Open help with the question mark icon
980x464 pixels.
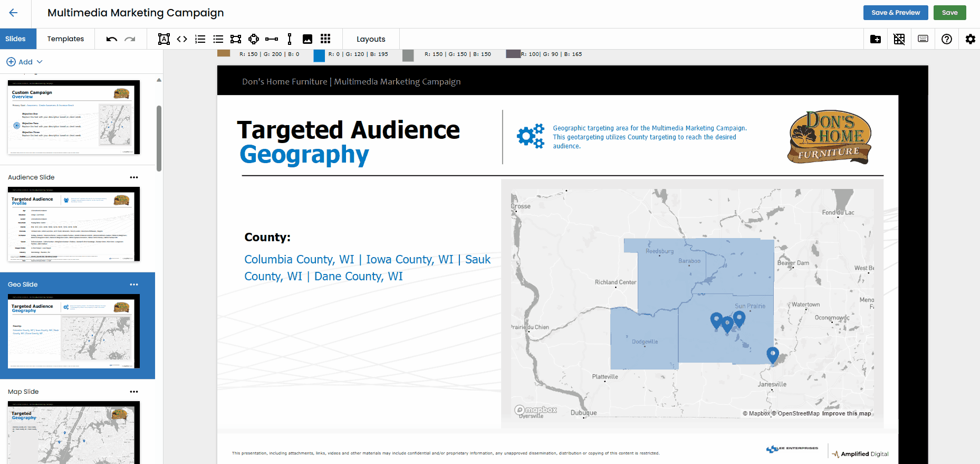tap(947, 39)
